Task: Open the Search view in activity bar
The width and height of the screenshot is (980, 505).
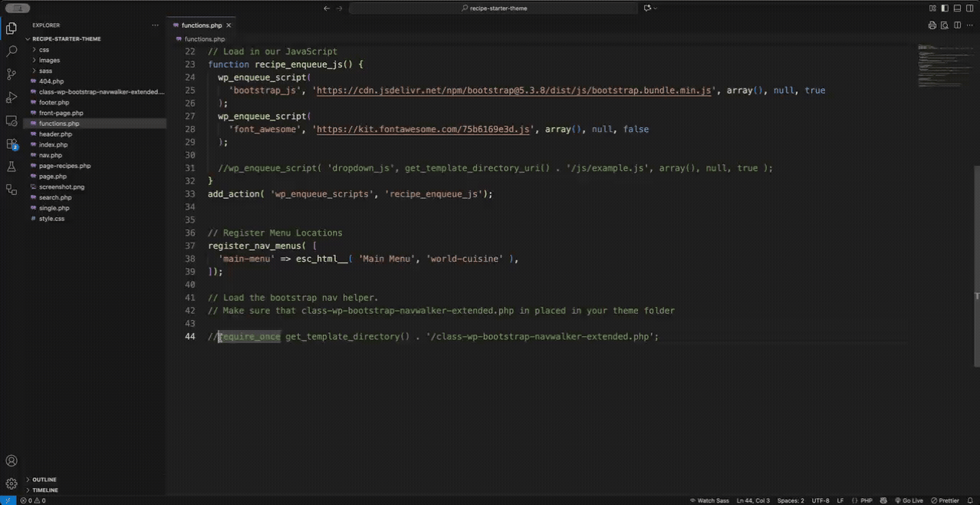Action: (x=12, y=51)
